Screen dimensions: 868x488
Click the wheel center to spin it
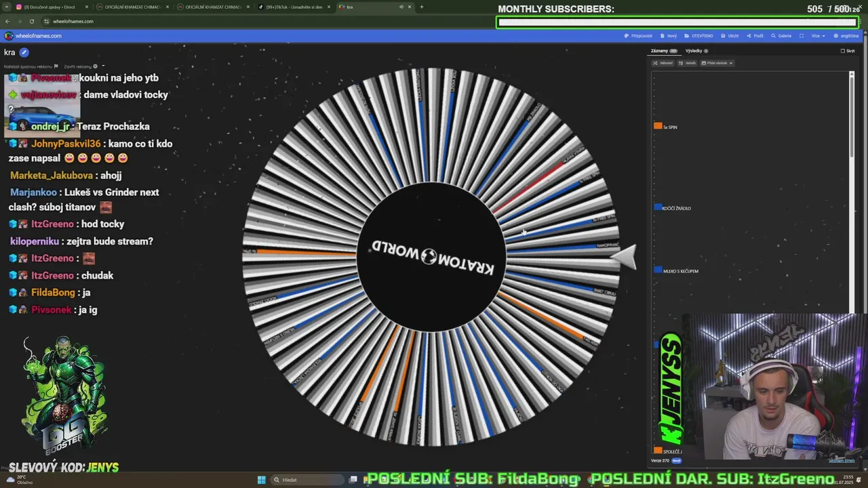431,257
